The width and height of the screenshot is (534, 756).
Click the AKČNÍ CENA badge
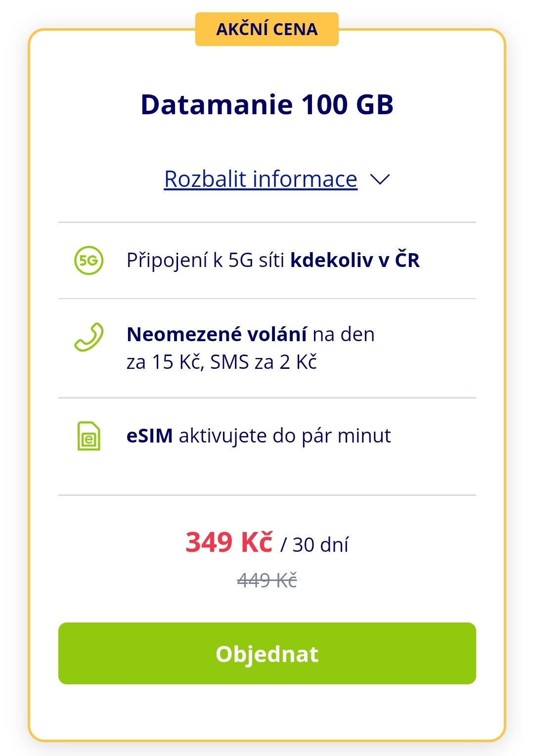coord(267,29)
